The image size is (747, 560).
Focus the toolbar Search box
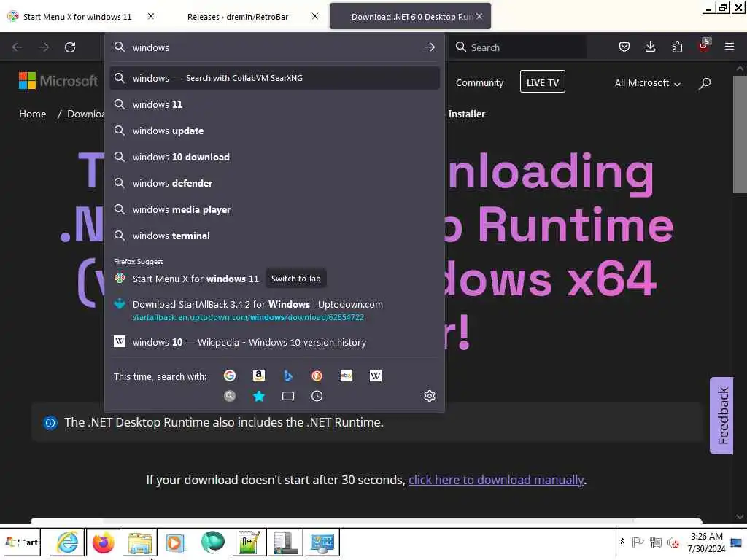pos(519,47)
